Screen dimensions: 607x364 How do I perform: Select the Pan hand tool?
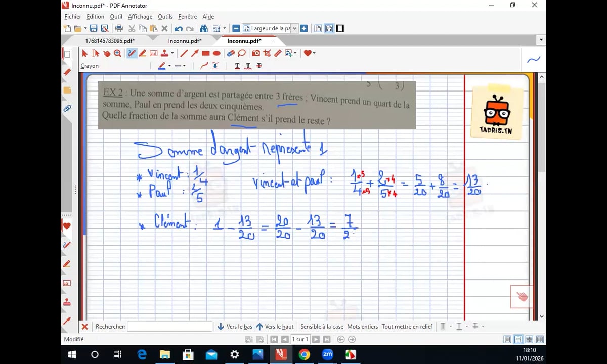point(107,53)
